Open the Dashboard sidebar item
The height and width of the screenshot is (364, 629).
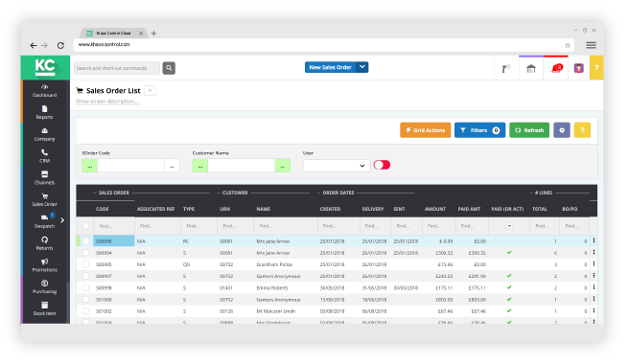point(44,91)
